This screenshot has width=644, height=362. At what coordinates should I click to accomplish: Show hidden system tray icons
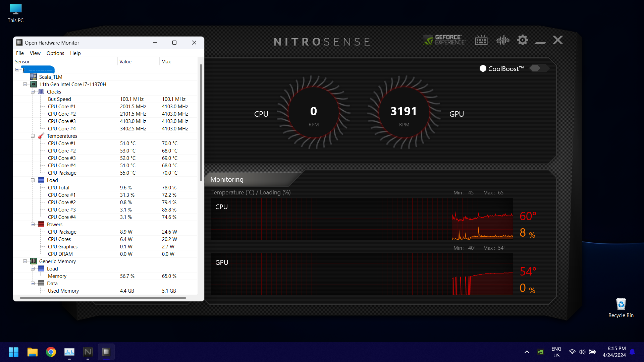pos(527,352)
